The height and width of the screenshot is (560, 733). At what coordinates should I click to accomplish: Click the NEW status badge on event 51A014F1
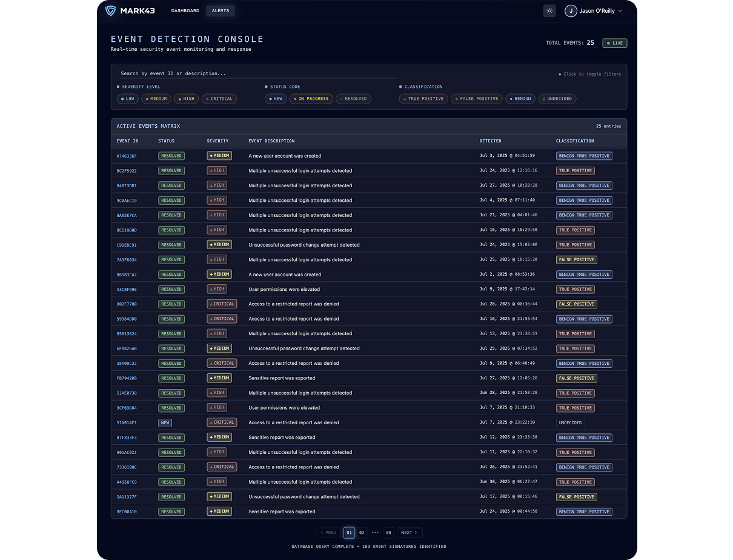pyautogui.click(x=165, y=422)
